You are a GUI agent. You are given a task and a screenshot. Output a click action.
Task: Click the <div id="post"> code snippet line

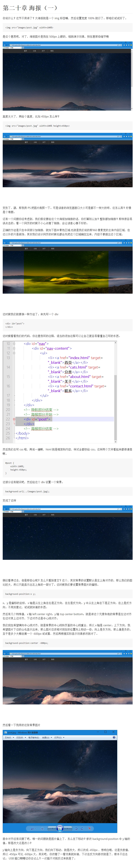coord(15,323)
